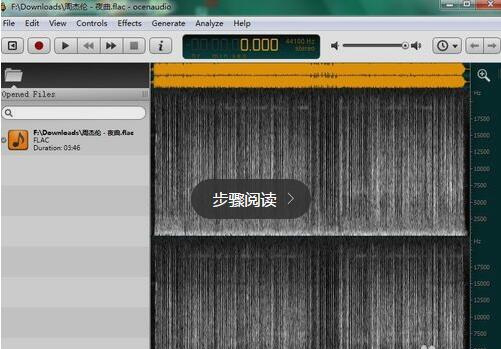Mute using the low volume speaker icon
501x362 pixels.
pyautogui.click(x=335, y=46)
